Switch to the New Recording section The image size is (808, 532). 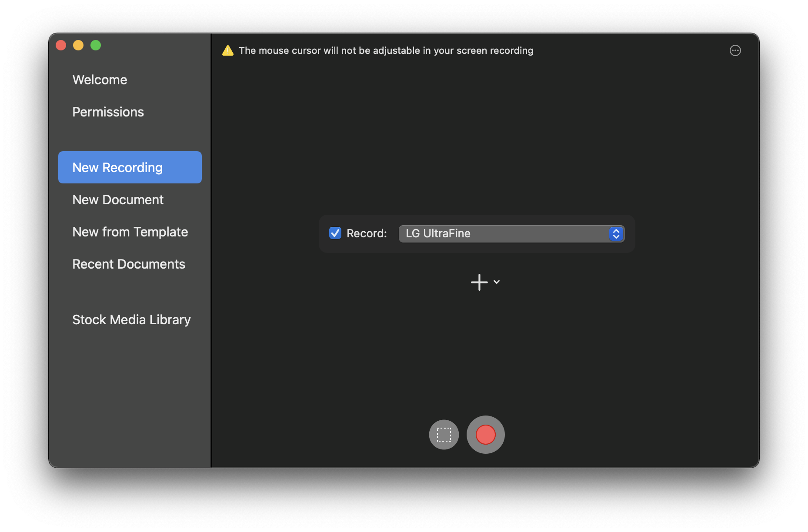(x=117, y=167)
